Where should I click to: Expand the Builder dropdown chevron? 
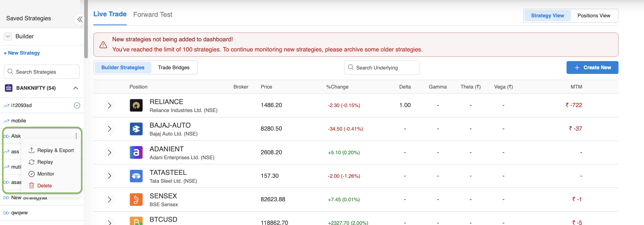point(8,36)
